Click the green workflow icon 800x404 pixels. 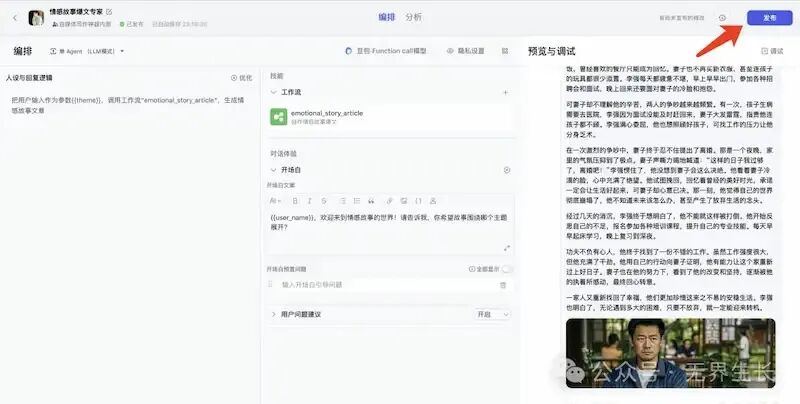(279, 117)
